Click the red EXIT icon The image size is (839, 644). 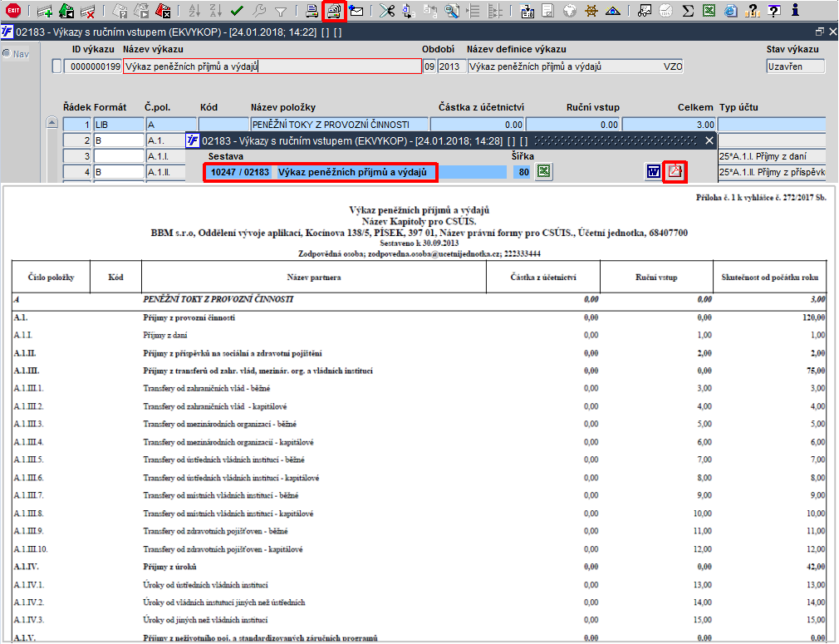coord(13,11)
